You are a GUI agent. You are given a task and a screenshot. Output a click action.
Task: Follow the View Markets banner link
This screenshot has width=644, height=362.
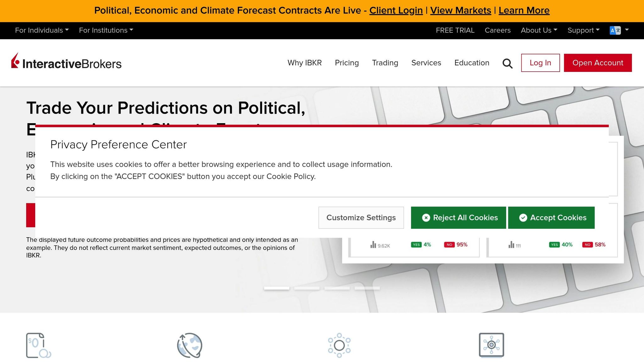[460, 10]
